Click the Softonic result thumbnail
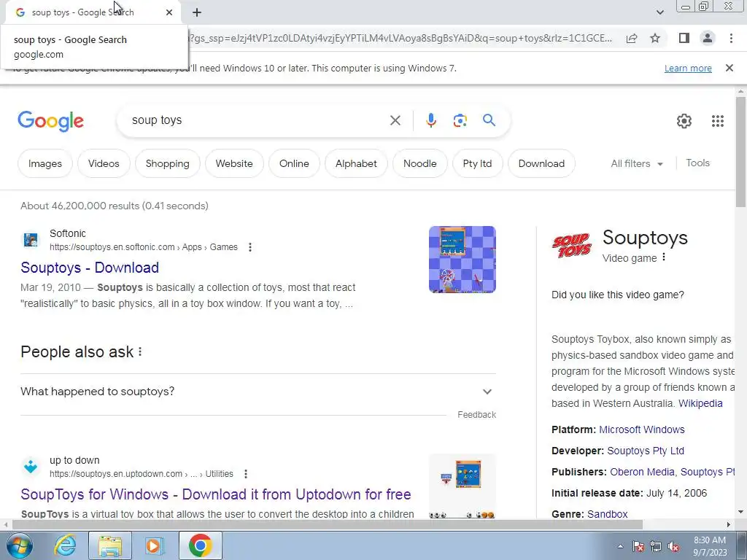This screenshot has height=560, width=747. point(462,260)
